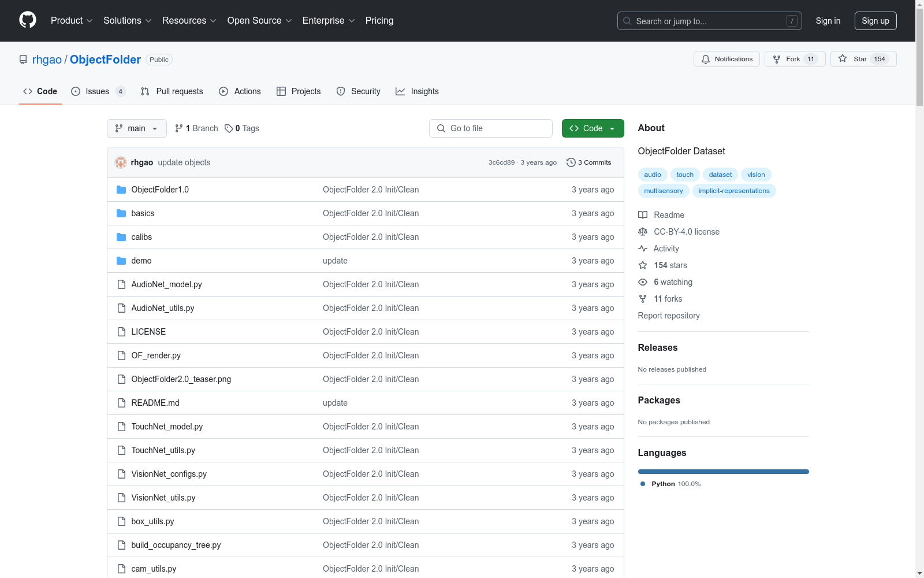
Task: Click the fork icon beside 11 forks
Action: (643, 299)
